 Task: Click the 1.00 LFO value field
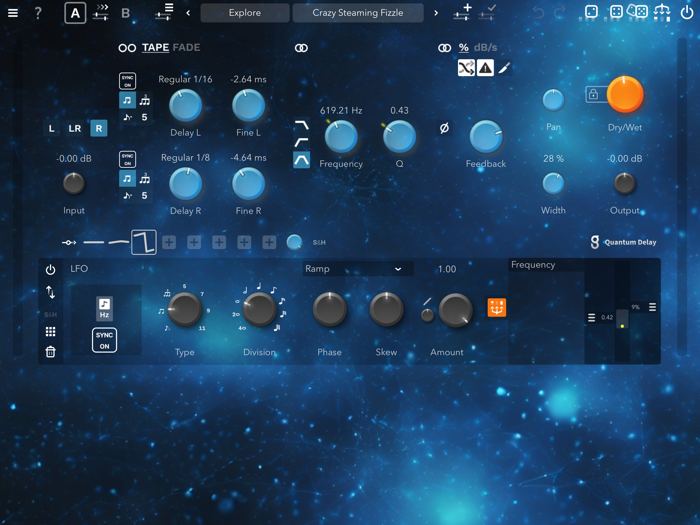tap(447, 269)
